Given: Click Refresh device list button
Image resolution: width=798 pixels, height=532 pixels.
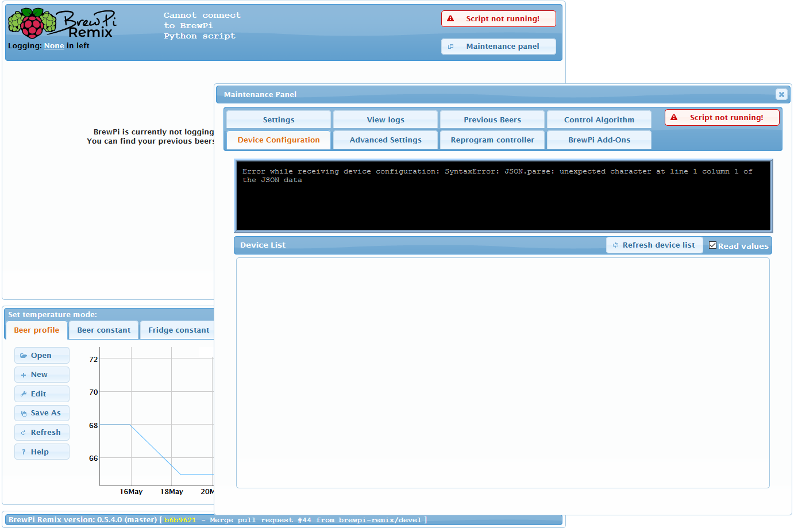Looking at the screenshot, I should 654,245.
